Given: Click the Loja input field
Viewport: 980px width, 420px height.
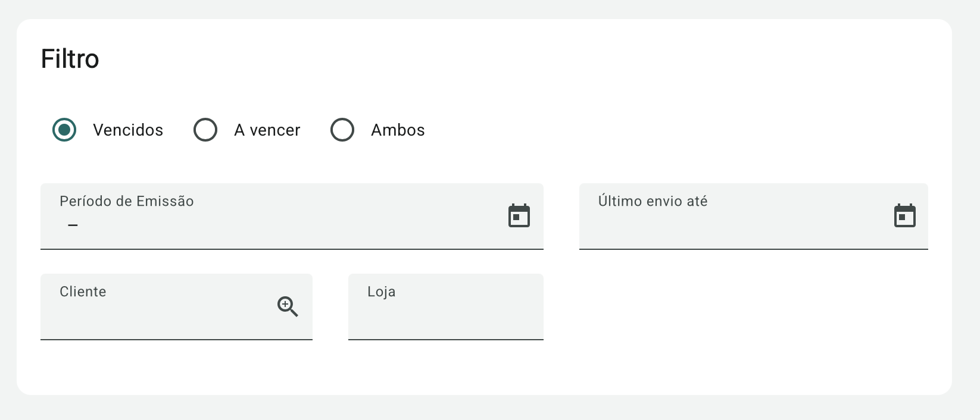Looking at the screenshot, I should pos(445,315).
